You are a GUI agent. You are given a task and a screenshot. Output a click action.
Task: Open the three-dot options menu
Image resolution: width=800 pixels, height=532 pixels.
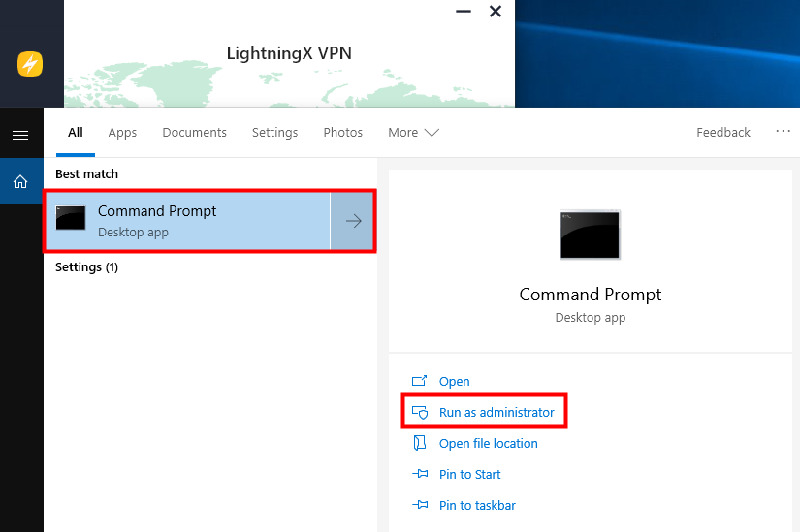pyautogui.click(x=783, y=132)
